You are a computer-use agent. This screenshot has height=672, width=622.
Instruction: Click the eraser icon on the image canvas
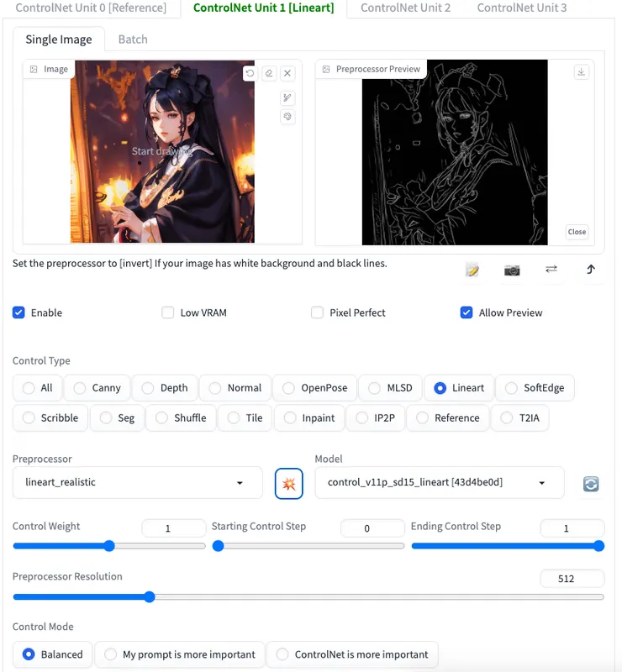pyautogui.click(x=269, y=73)
